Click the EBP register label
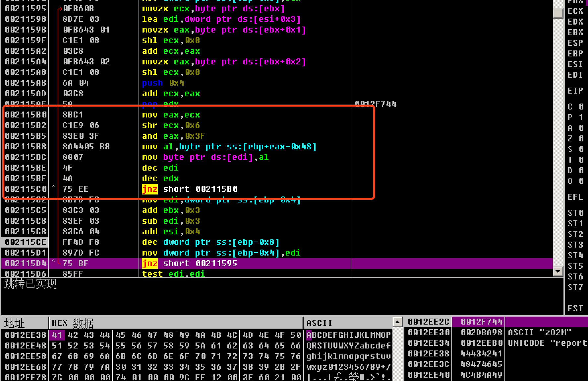 click(x=575, y=54)
